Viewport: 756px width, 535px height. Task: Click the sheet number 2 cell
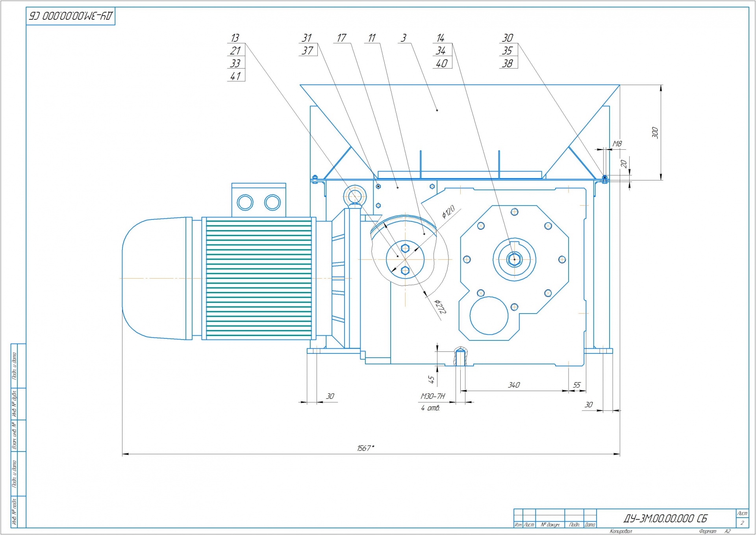pyautogui.click(x=742, y=523)
